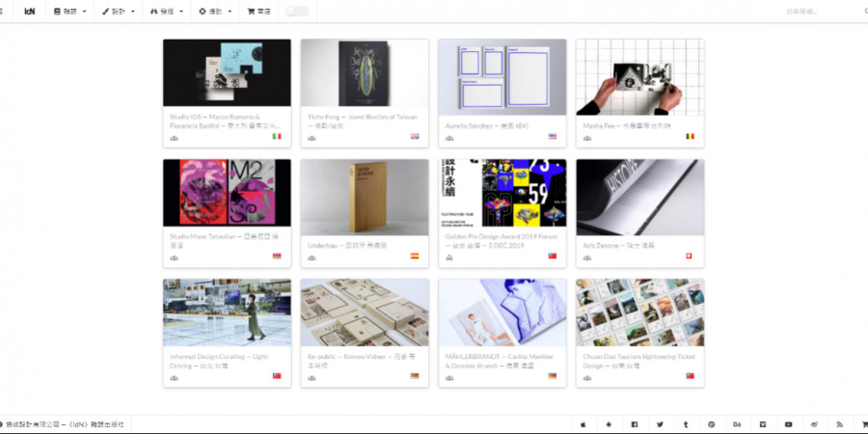Open Studio IGS poster thumbnail
The height and width of the screenshot is (434, 868).
[227, 72]
